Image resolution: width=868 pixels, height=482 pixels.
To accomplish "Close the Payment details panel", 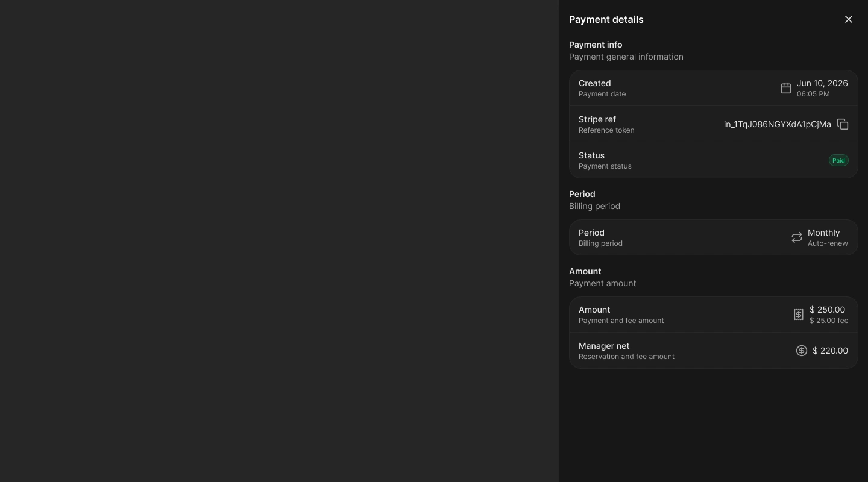I will pos(849,19).
